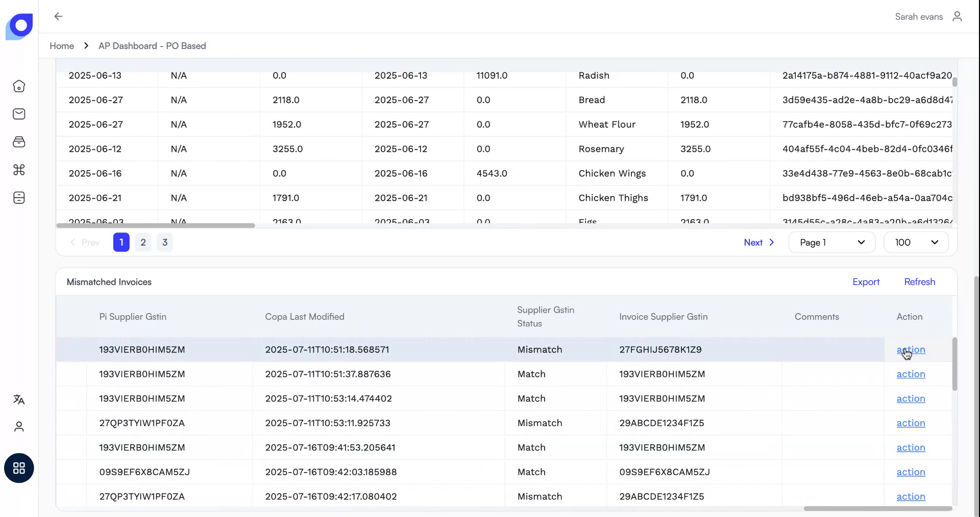This screenshot has width=980, height=517.
Task: Click the user profile icon in the lower sidebar
Action: pos(19,427)
